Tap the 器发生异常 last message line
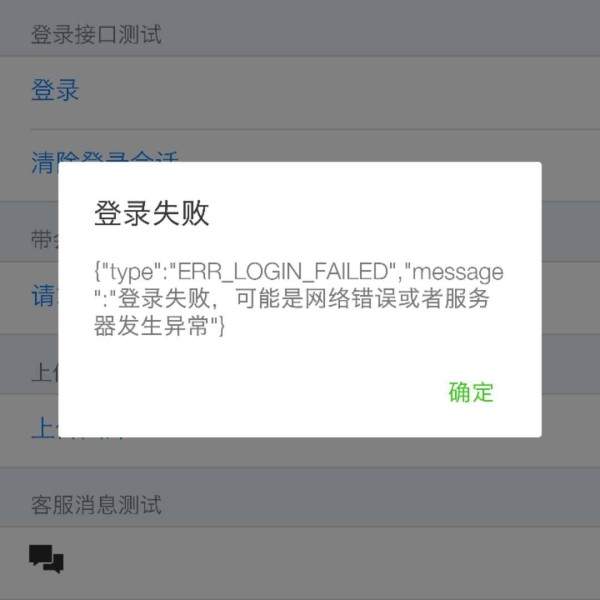 (x=151, y=326)
